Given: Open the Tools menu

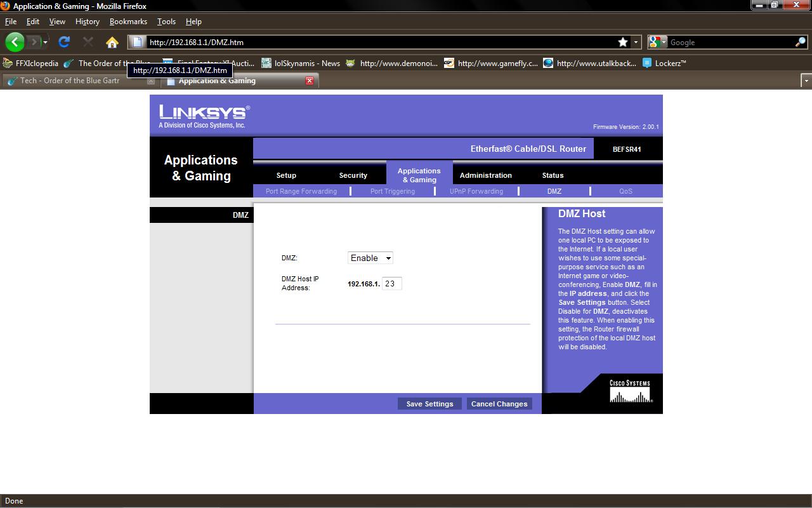Looking at the screenshot, I should [166, 21].
